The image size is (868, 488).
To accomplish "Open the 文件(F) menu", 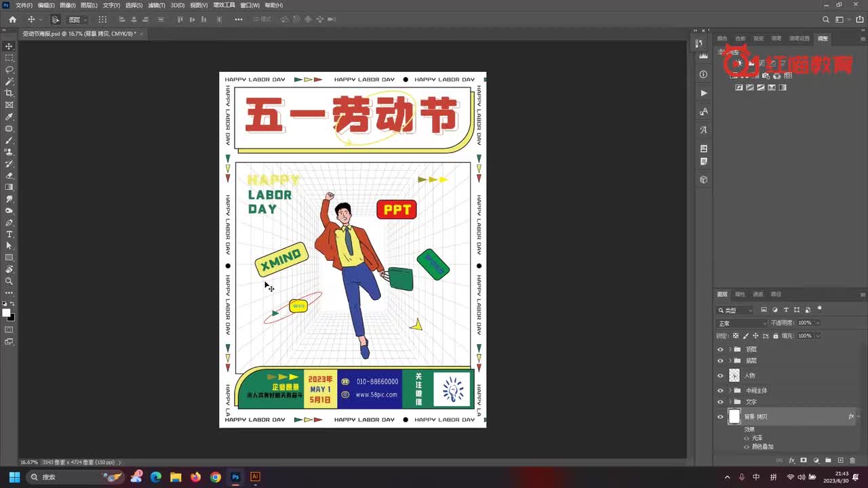I will click(x=24, y=5).
